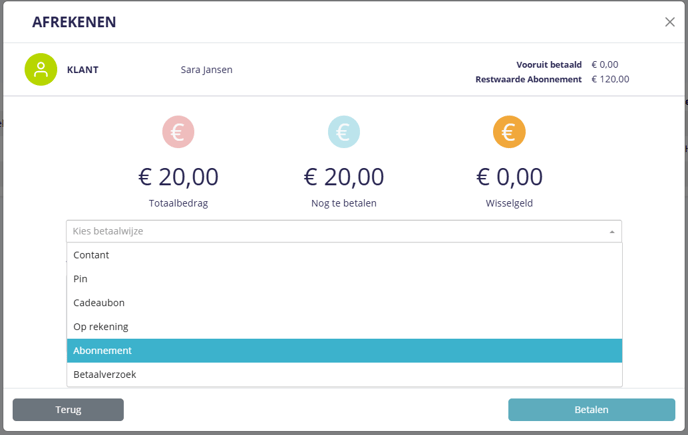Click the pink euro icon above Totaalbedrag

pyautogui.click(x=178, y=132)
